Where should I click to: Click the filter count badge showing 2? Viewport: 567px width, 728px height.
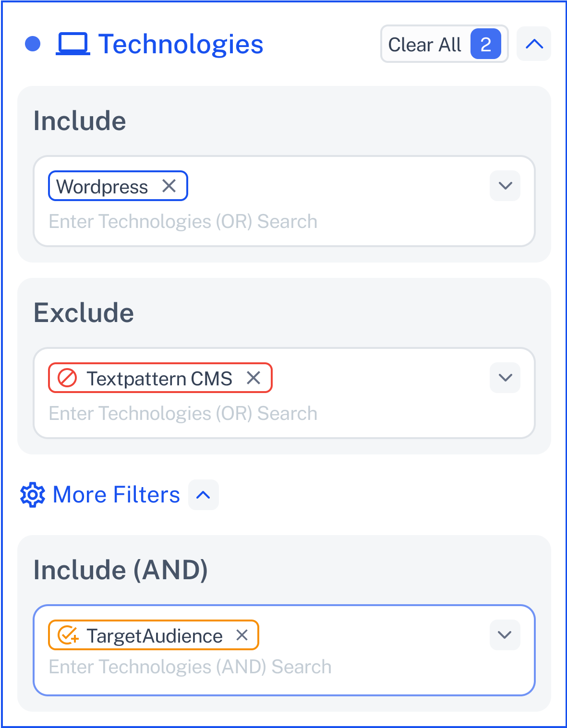point(486,44)
